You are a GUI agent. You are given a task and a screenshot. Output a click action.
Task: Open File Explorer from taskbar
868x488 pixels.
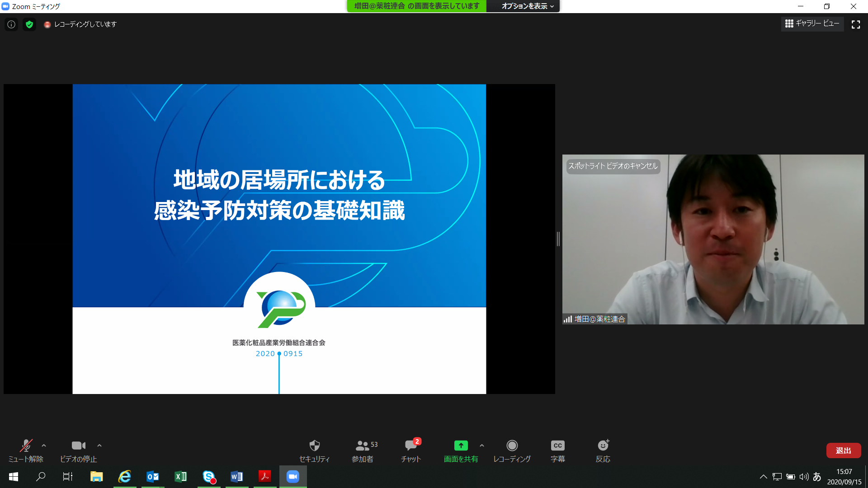coord(96,477)
